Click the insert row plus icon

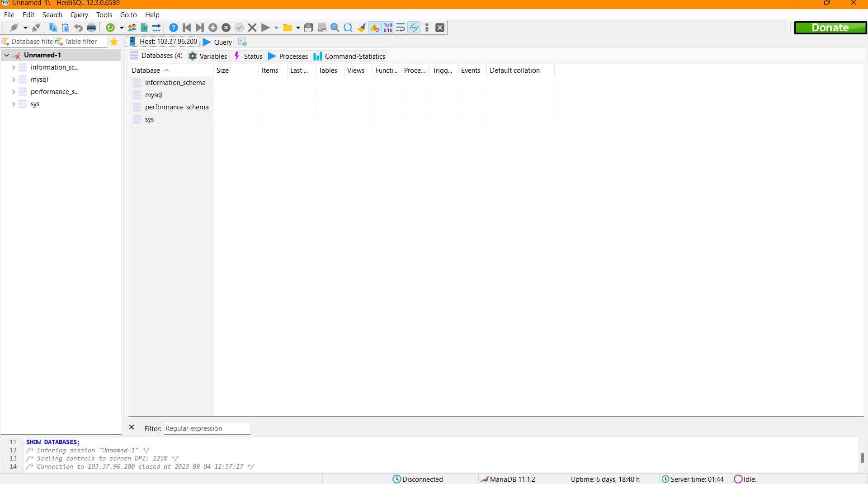pos(213,28)
